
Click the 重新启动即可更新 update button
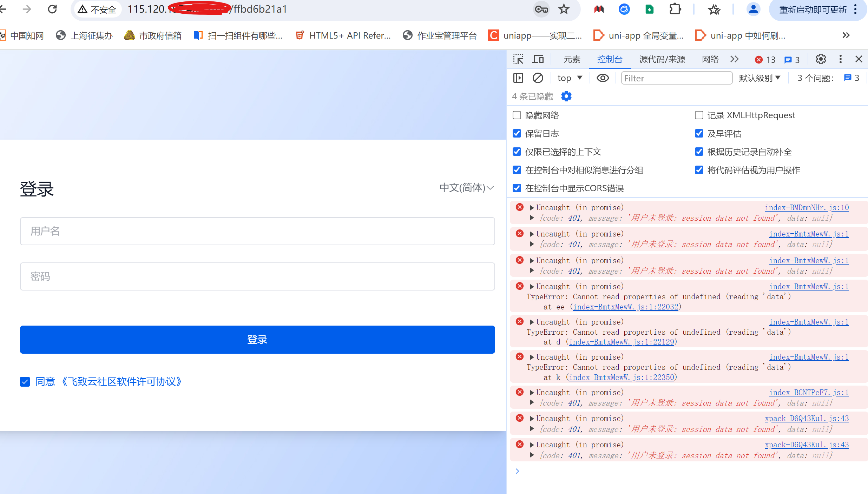point(813,9)
